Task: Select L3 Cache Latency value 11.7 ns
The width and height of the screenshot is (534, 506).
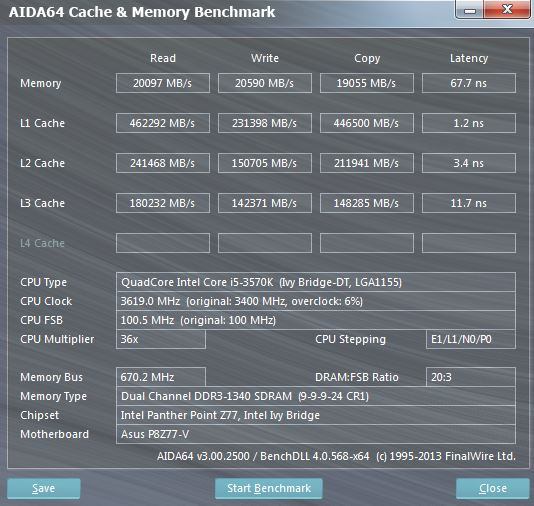Action: pos(469,203)
